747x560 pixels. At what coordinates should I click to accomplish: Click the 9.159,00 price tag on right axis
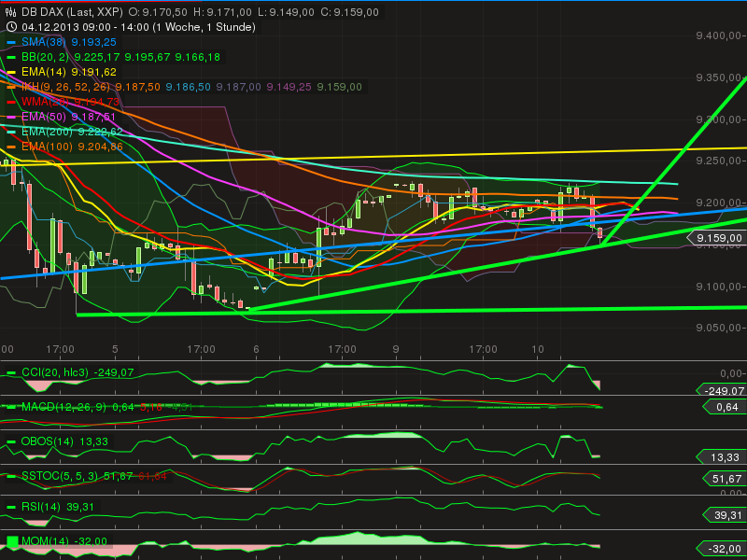pos(719,238)
